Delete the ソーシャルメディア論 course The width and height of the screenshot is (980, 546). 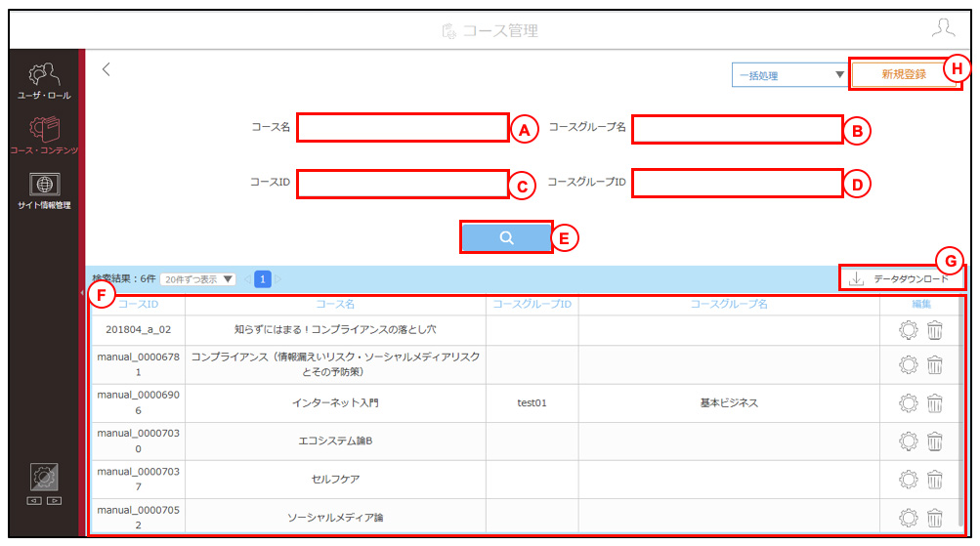pyautogui.click(x=934, y=518)
